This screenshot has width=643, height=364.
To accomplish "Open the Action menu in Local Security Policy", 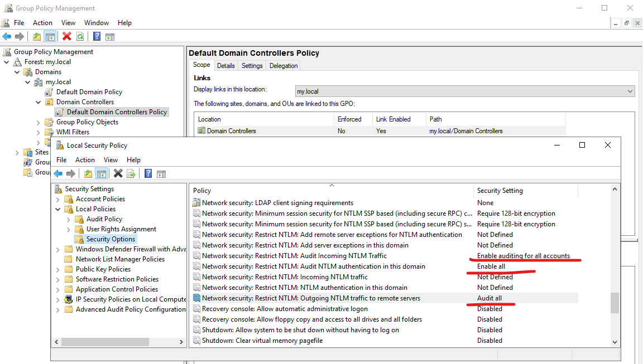I will 85,159.
